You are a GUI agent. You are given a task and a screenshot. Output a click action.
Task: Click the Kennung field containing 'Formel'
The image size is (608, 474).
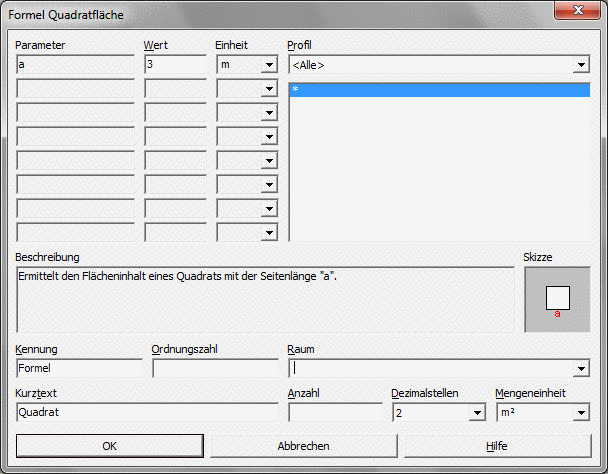pos(79,368)
